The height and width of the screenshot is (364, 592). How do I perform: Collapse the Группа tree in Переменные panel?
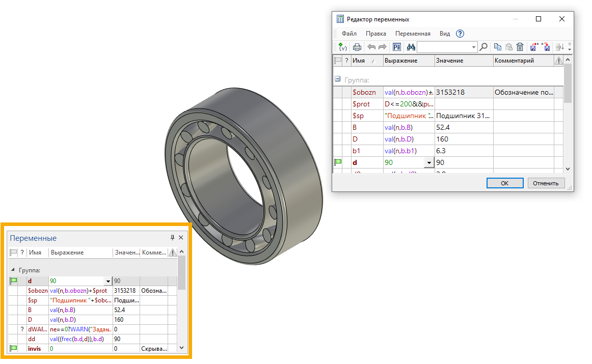[x=13, y=270]
